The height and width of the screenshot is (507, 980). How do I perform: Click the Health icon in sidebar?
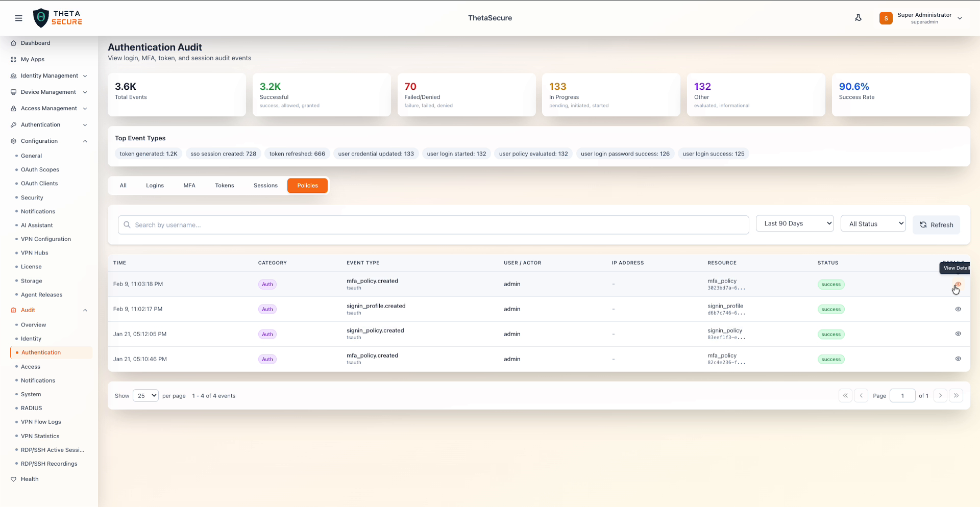point(13,479)
